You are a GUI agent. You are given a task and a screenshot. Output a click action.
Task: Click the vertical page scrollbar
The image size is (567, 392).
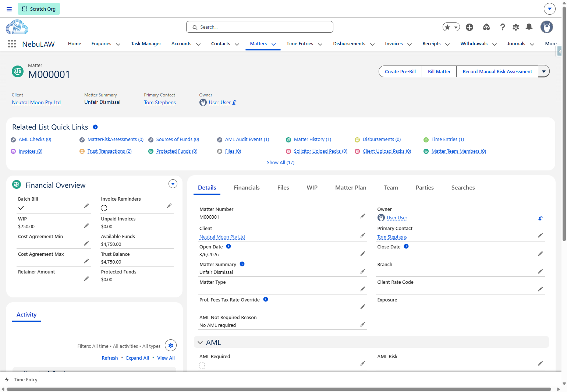pos(564,123)
